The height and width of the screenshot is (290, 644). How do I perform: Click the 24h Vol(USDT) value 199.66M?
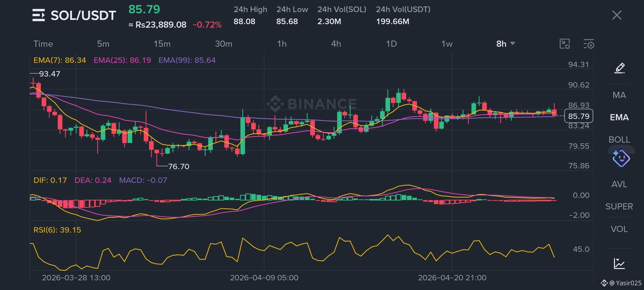coord(393,21)
